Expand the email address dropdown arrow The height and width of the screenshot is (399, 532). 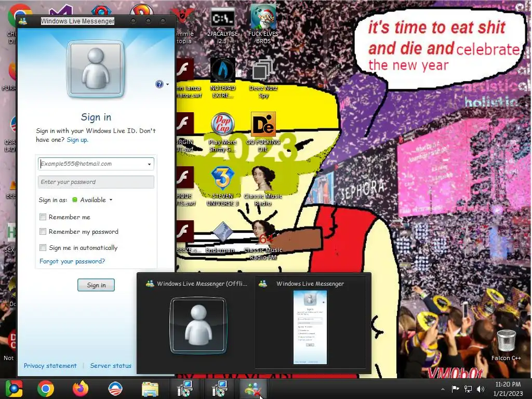(x=149, y=164)
